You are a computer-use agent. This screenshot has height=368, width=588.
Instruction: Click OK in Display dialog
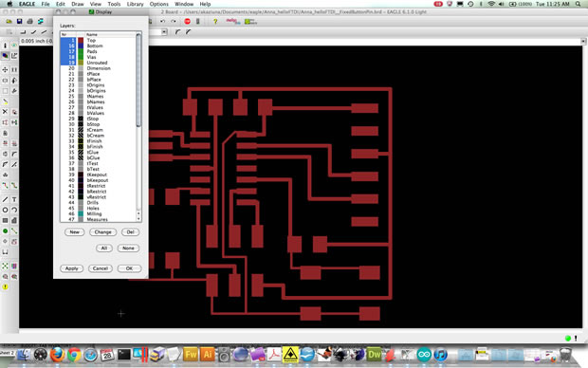[x=129, y=268]
